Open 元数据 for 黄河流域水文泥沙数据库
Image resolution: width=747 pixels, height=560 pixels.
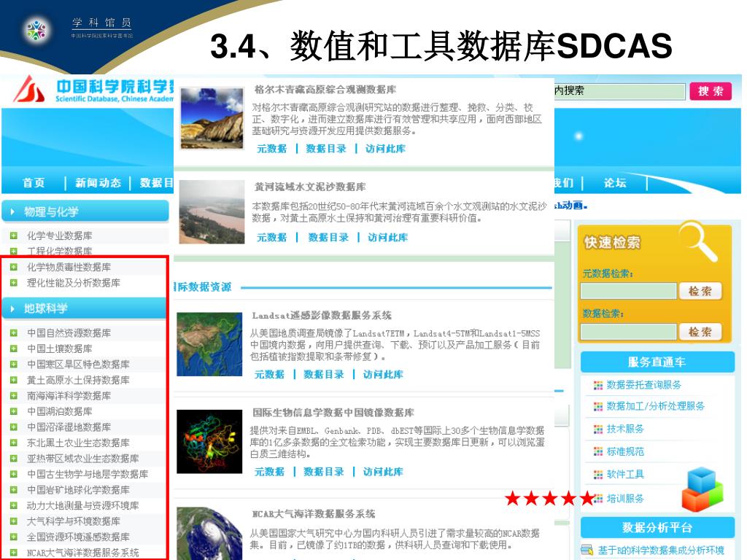click(271, 237)
